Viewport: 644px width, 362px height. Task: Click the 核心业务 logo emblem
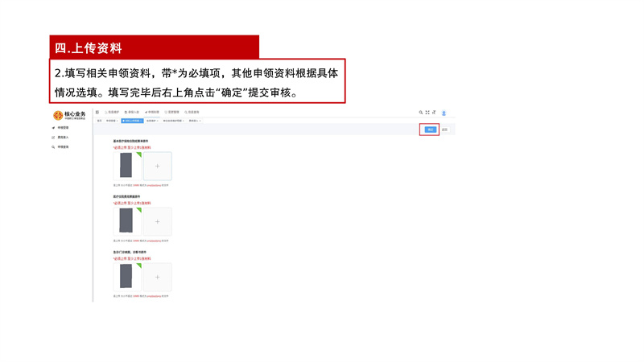point(58,115)
